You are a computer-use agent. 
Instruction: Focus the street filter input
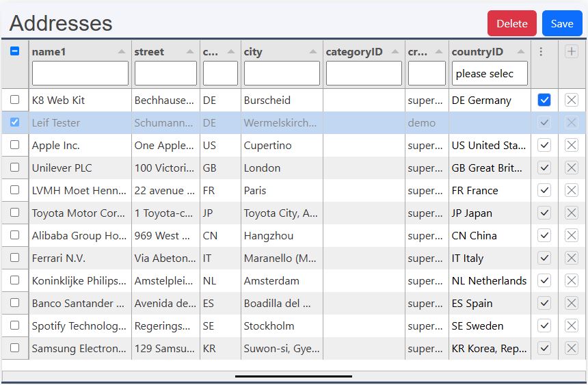[x=165, y=74]
